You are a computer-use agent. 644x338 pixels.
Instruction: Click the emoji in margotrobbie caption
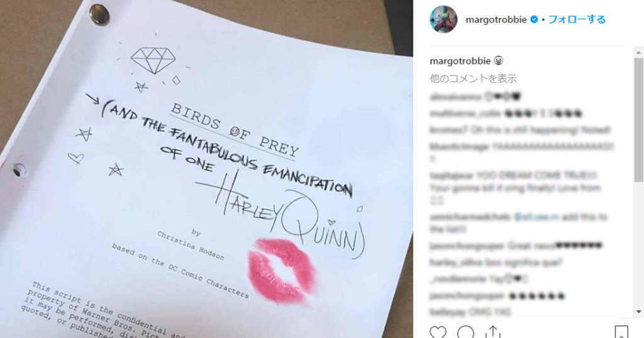click(x=499, y=61)
